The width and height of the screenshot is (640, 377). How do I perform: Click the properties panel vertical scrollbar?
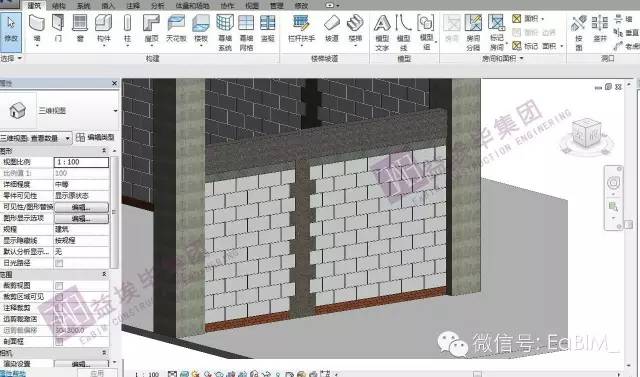[x=114, y=212]
